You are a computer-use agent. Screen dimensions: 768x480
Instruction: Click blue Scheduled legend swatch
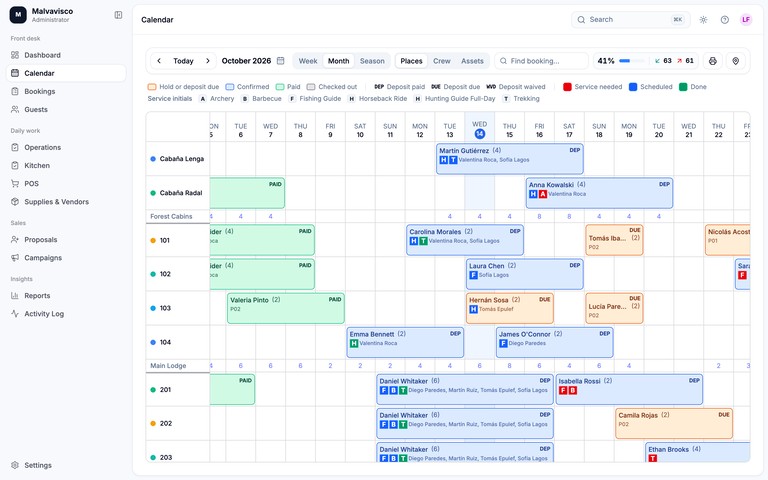click(633, 87)
